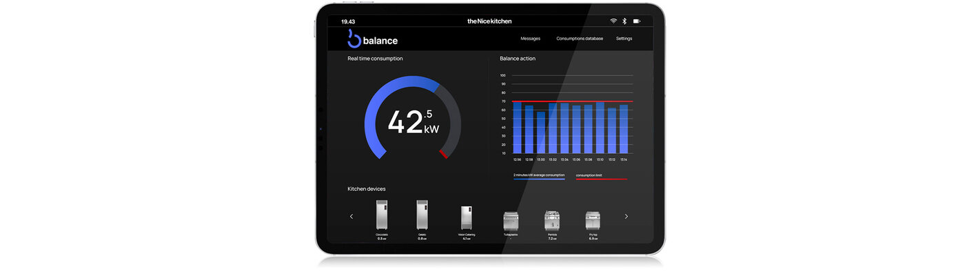
Task: Click the balance logo
Action: [372, 39]
